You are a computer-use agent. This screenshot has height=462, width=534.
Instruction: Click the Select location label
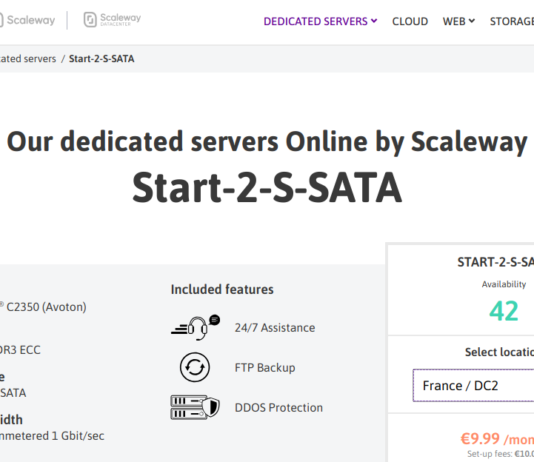pyautogui.click(x=499, y=352)
